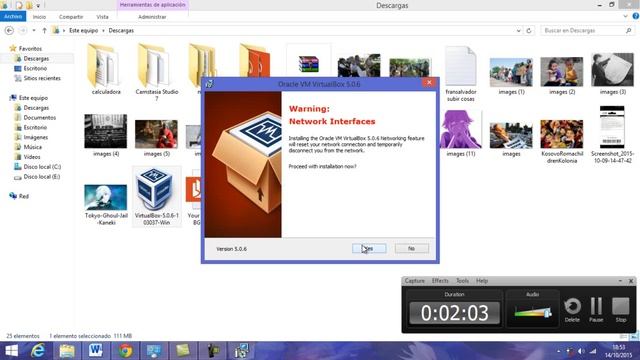The height and width of the screenshot is (360, 640).
Task: Pause the screen recording
Action: (596, 310)
